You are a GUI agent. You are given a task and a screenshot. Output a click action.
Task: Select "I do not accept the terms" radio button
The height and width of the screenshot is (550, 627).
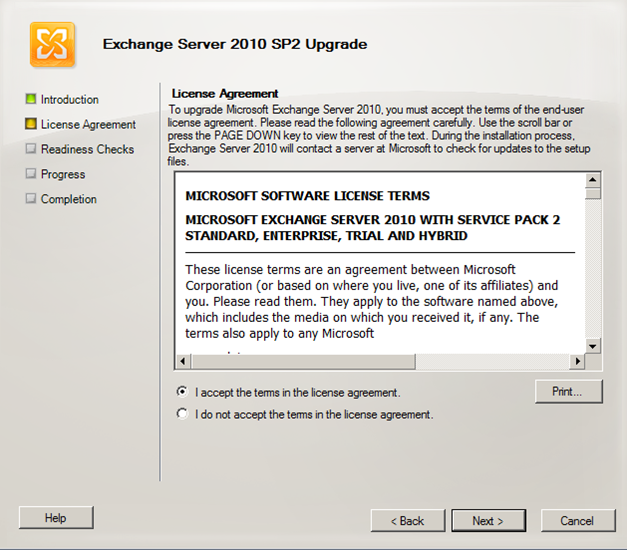[x=182, y=414]
